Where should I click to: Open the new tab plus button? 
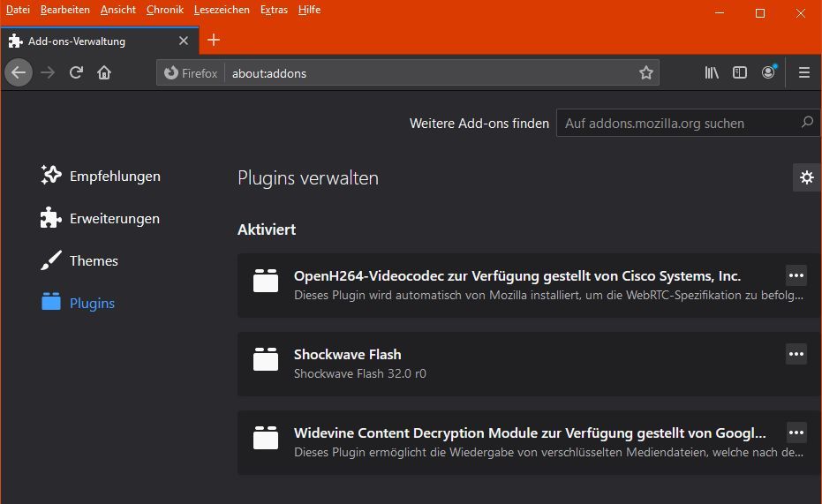click(x=214, y=41)
